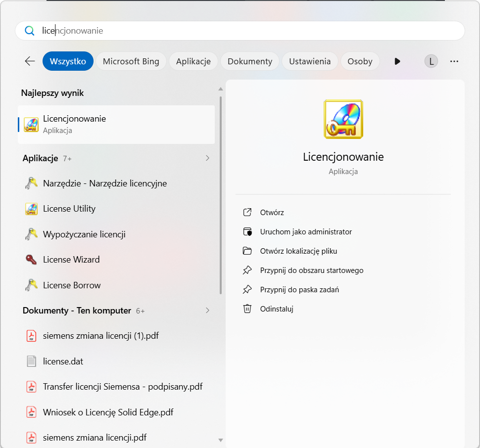The width and height of the screenshot is (480, 448).
Task: Click PDF icon of siemens zmiana licencji.pdf
Action: pos(31,438)
